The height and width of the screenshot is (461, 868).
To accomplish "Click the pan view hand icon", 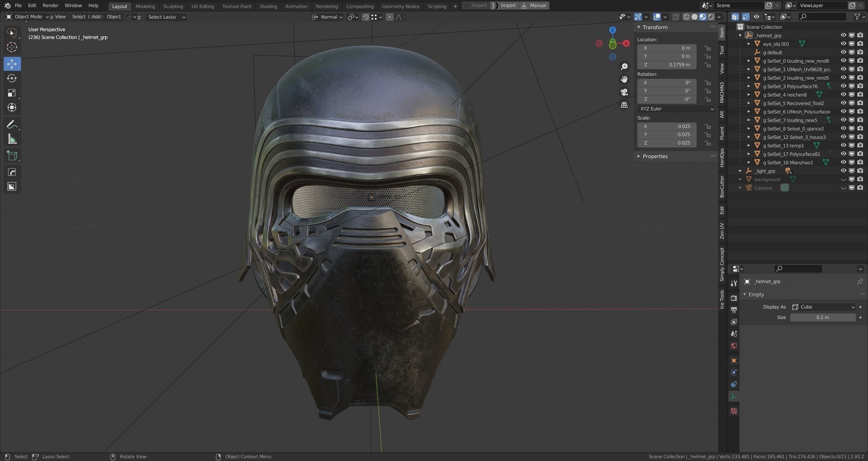I will [624, 79].
